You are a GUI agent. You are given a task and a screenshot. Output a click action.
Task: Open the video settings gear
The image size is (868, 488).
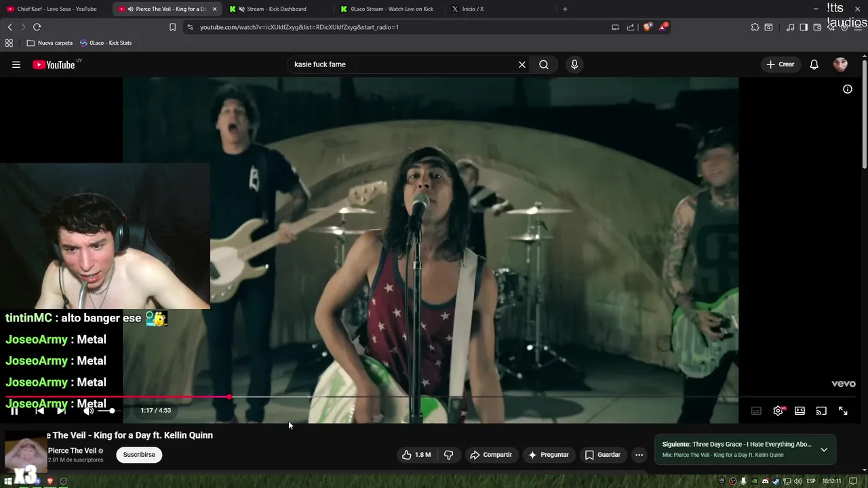tap(778, 411)
